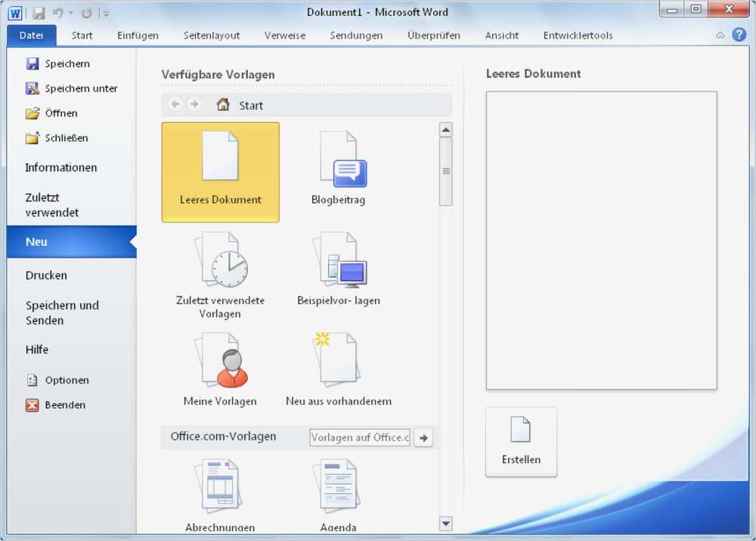Open Meine Vorlagen

point(220,363)
